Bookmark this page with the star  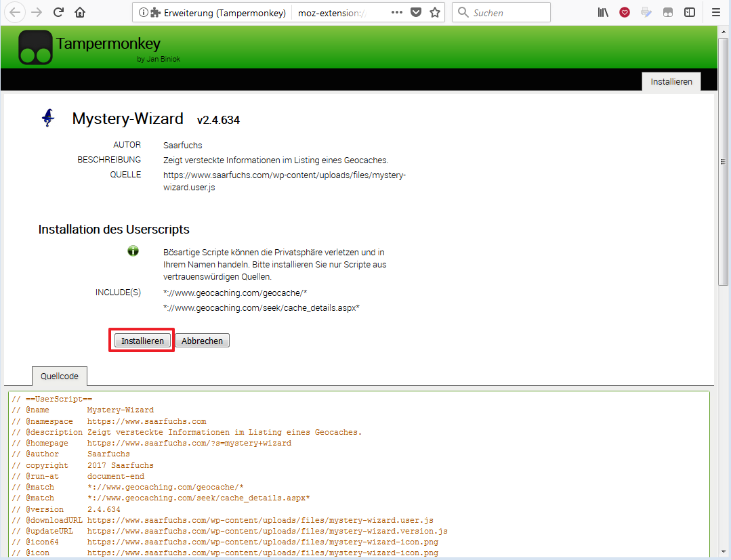[x=435, y=13]
